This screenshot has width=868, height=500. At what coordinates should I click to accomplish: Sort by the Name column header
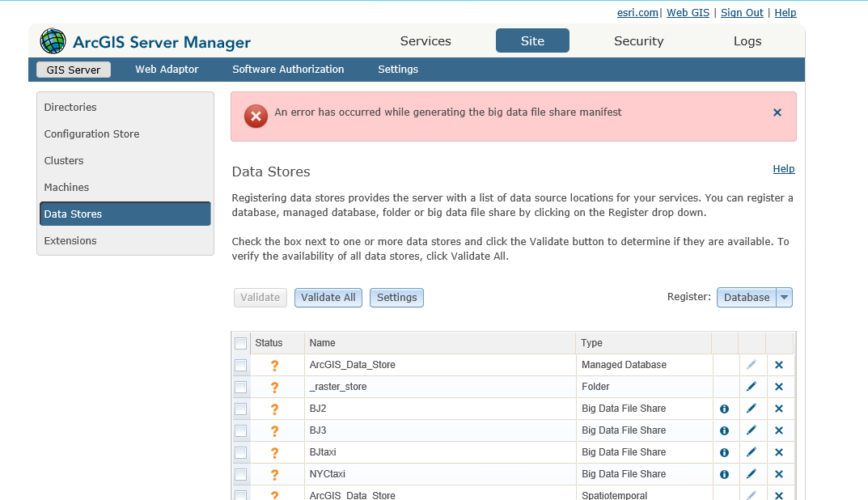pos(440,343)
